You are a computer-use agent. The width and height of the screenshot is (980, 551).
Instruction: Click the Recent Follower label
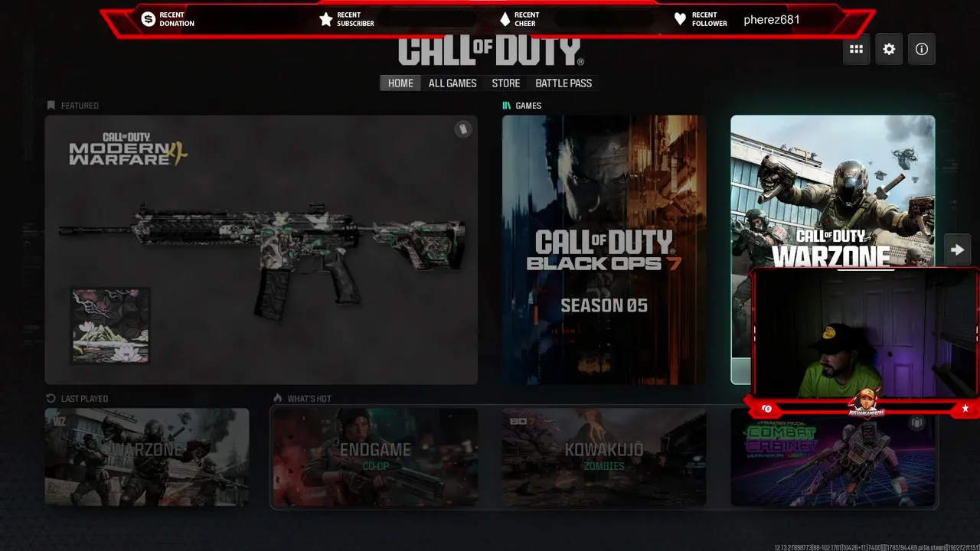tap(710, 19)
